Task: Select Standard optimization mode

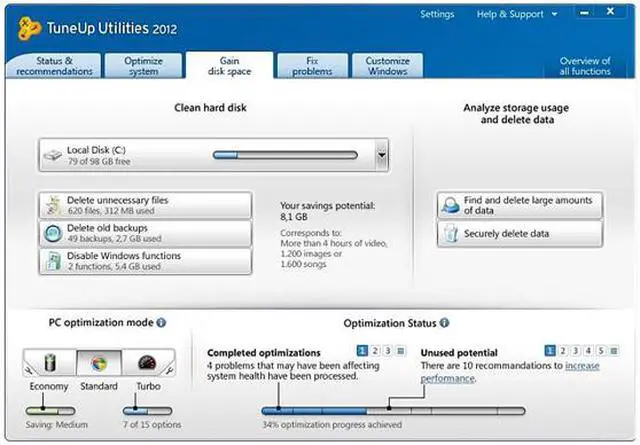Action: (99, 363)
